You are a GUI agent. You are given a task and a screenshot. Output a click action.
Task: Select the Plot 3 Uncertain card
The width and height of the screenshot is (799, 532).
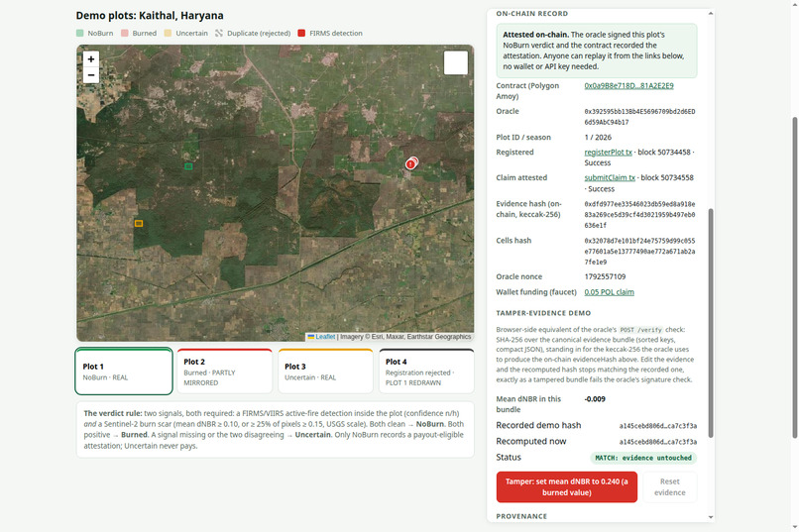(x=325, y=372)
